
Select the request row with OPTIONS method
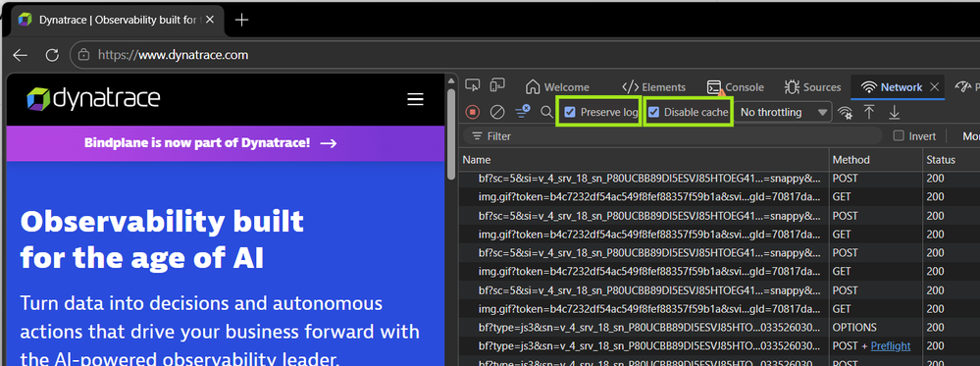pos(719,327)
